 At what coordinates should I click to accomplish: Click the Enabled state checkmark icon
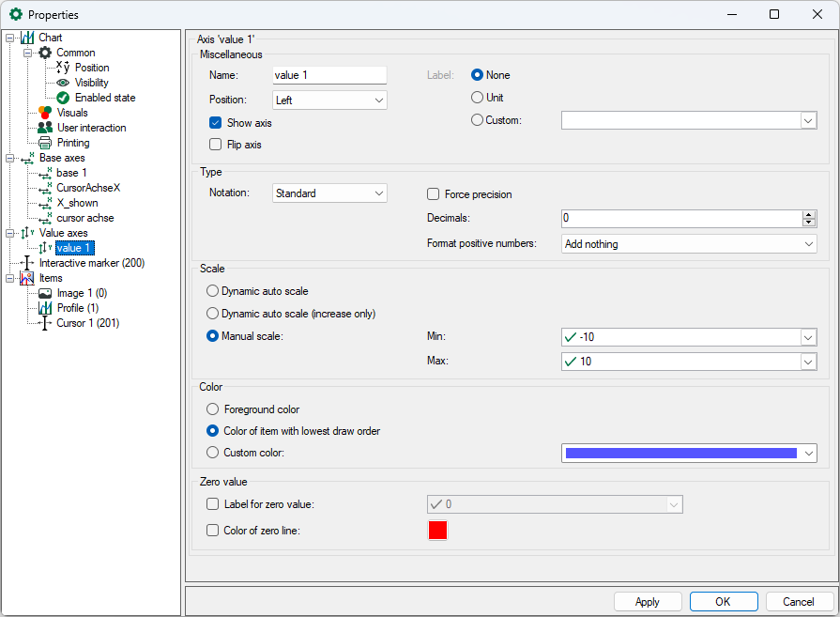[x=63, y=98]
